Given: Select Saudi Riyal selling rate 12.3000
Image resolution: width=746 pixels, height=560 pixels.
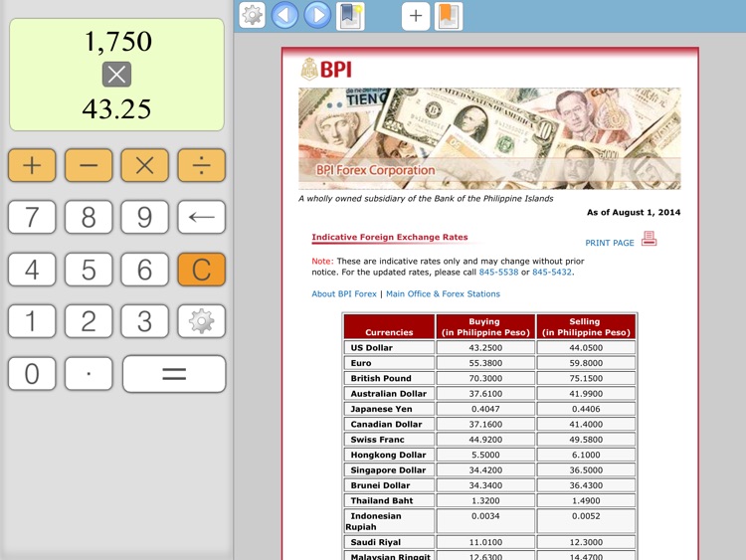Looking at the screenshot, I should point(586,542).
